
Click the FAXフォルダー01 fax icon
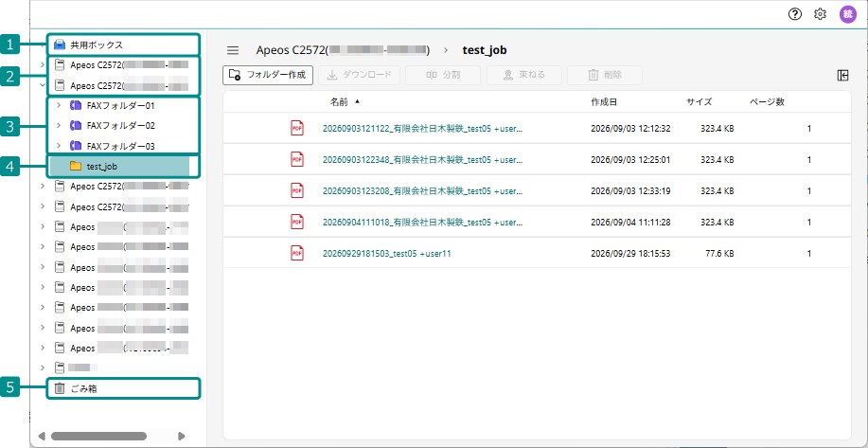pos(76,105)
